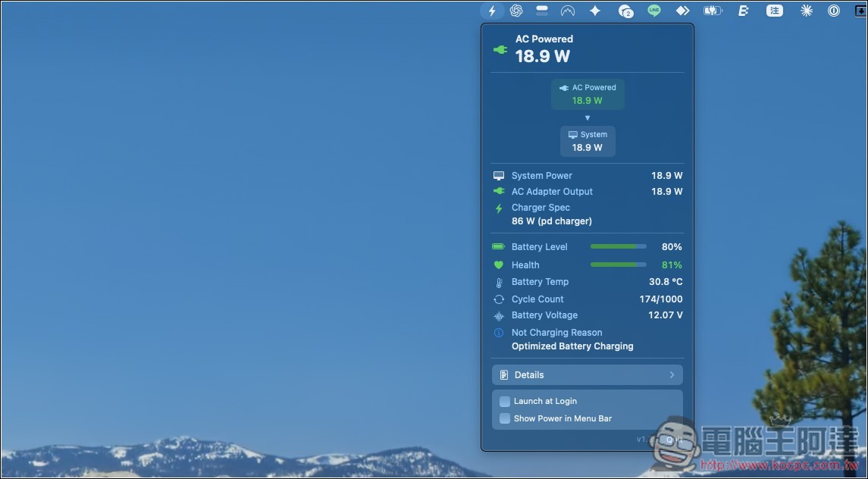868x479 pixels.
Task: Click the monitor icon next to System Power
Action: point(499,176)
